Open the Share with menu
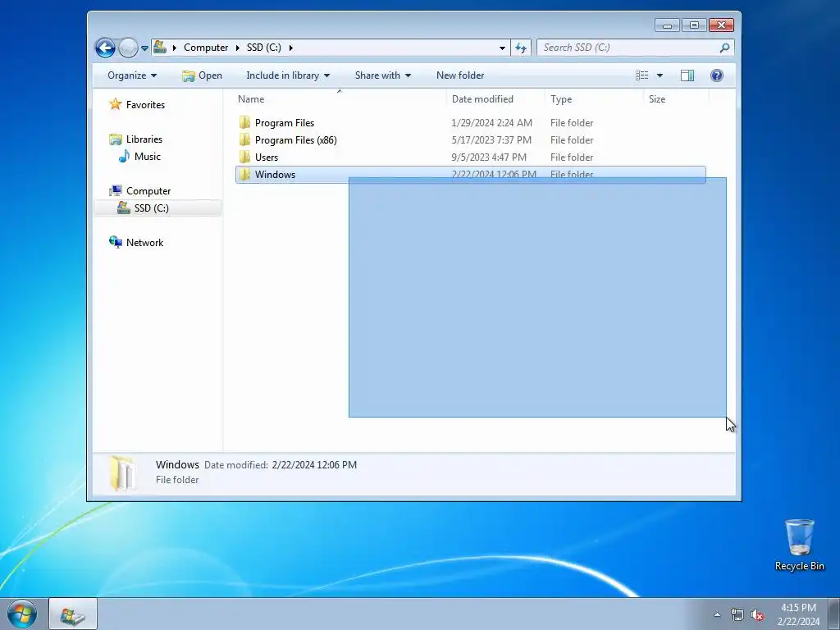 click(x=382, y=75)
